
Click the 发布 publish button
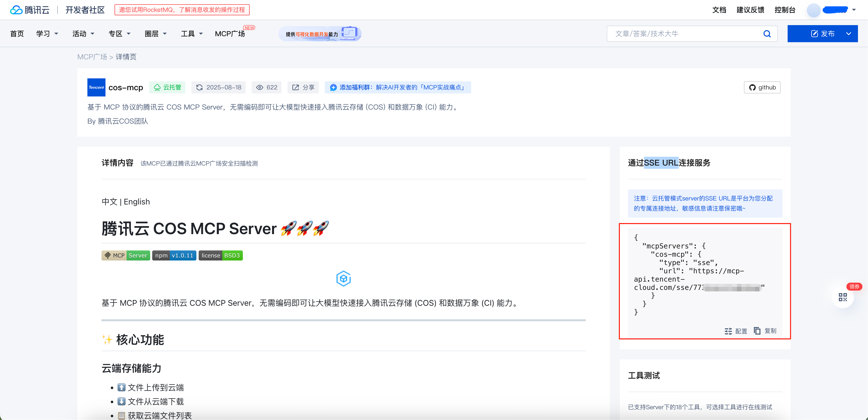click(822, 34)
